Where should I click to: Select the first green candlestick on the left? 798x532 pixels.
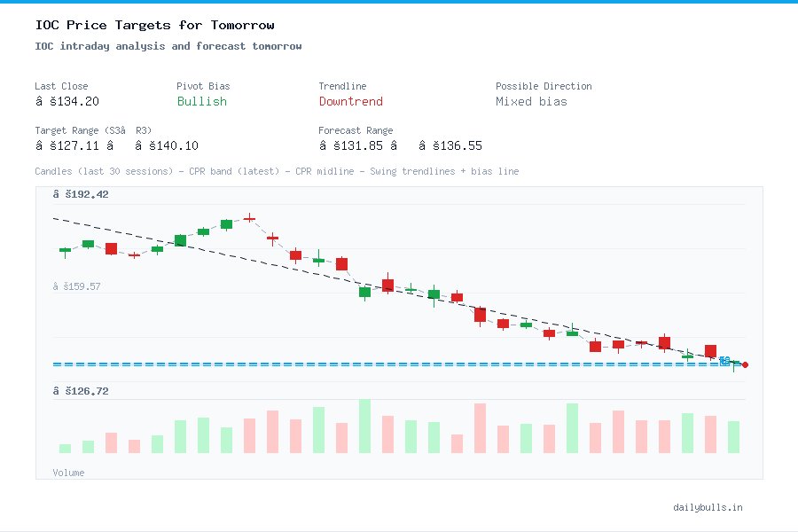click(63, 251)
